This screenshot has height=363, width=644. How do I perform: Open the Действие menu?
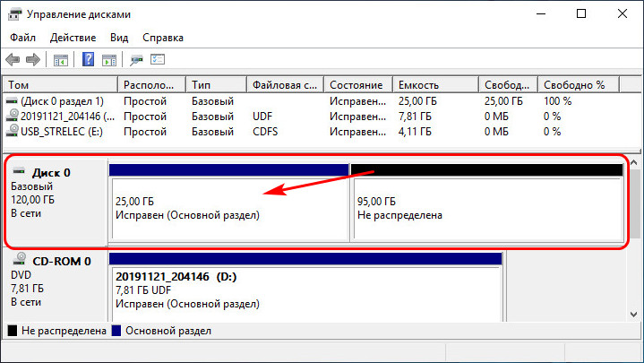tap(73, 38)
